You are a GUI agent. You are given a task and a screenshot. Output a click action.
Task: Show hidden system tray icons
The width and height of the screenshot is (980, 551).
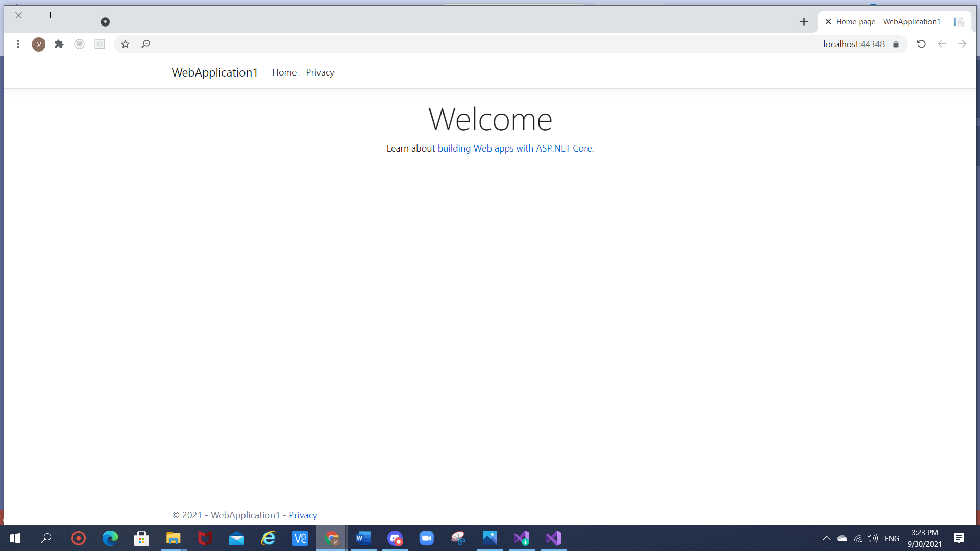(x=827, y=538)
